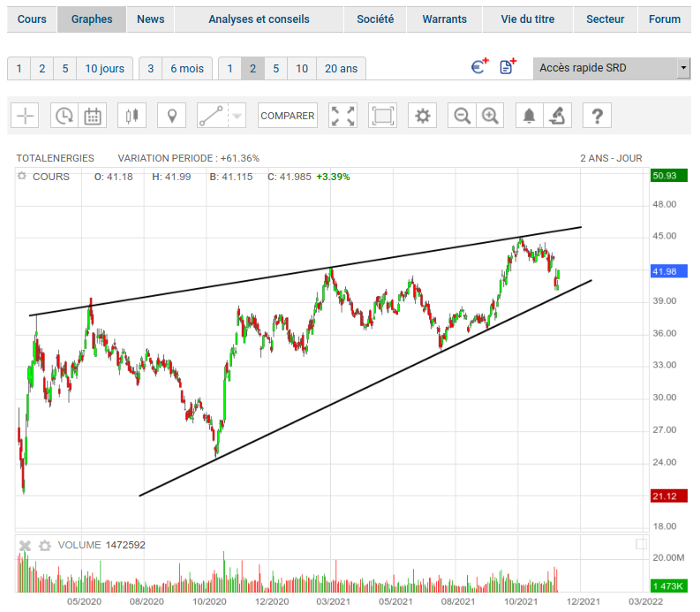This screenshot has height=612, width=700.
Task: Select the 10 jours period
Action: [x=104, y=68]
